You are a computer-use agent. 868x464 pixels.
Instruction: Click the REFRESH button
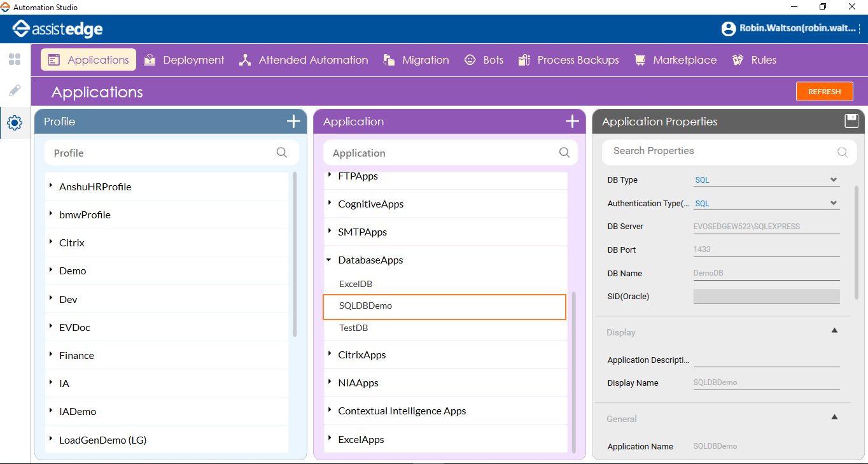(x=824, y=91)
